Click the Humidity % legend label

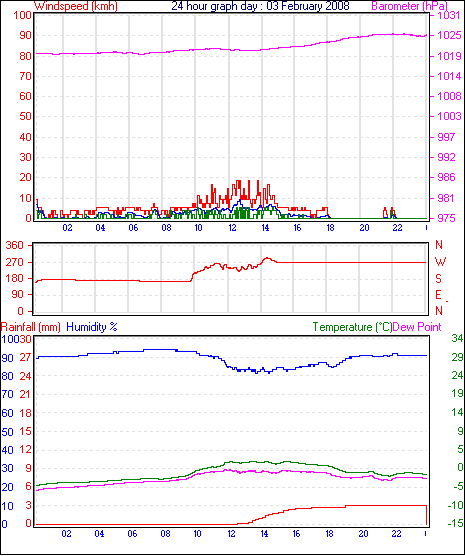92,327
